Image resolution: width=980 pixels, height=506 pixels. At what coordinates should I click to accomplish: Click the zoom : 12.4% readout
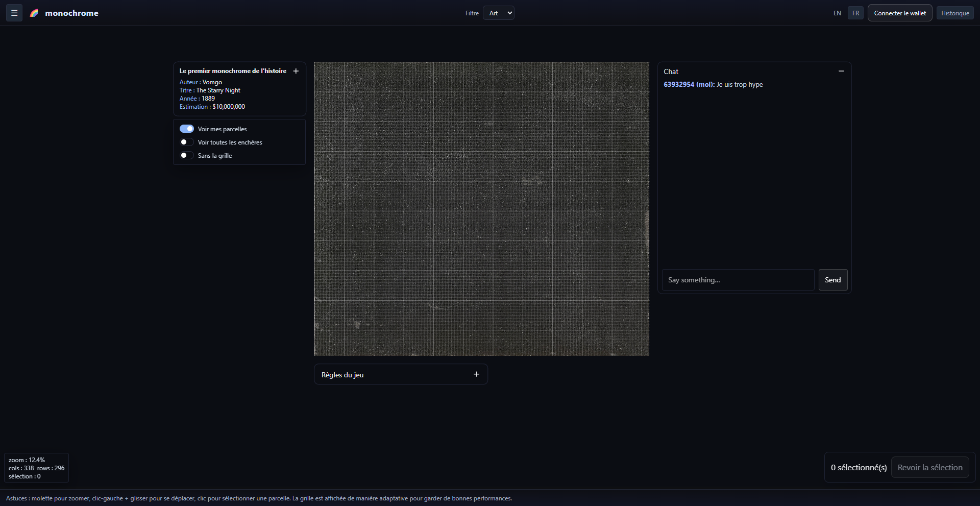point(27,460)
